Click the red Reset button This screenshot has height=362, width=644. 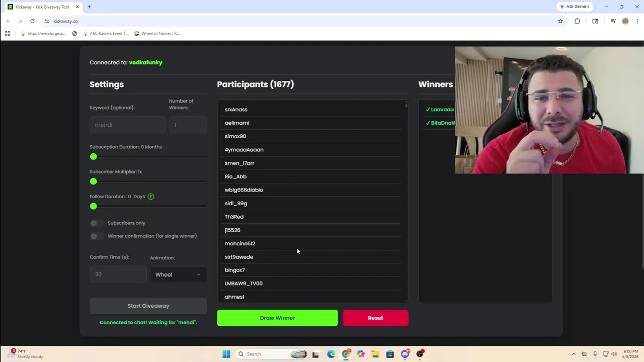click(375, 318)
